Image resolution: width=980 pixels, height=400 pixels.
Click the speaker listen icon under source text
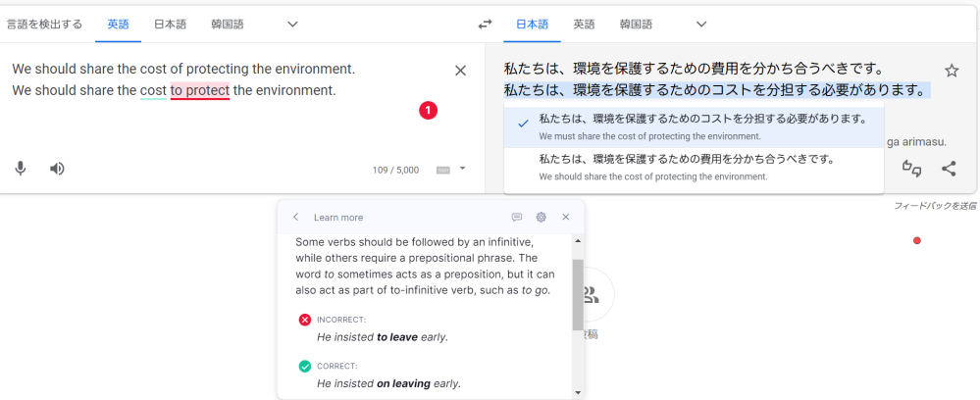(x=58, y=169)
